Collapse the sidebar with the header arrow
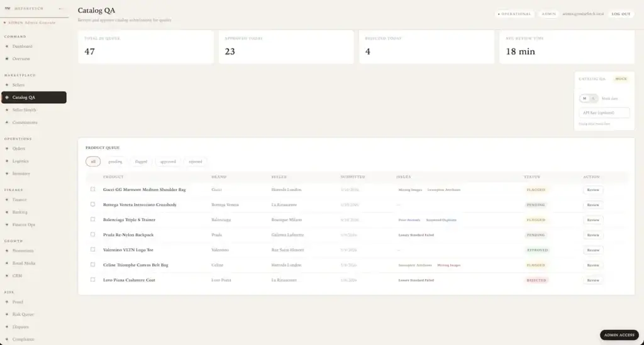Screen dimensions: 644x345 (61, 9)
